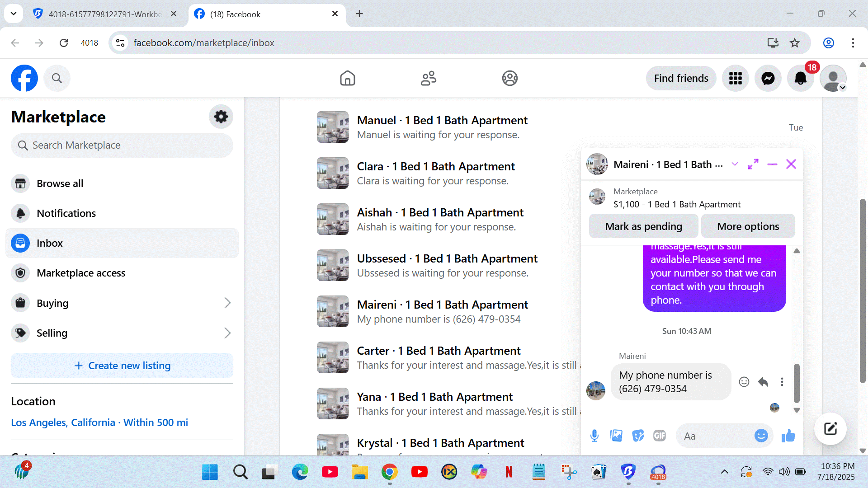This screenshot has height=488, width=868.
Task: Open the GIF picker in chat
Action: (660, 436)
